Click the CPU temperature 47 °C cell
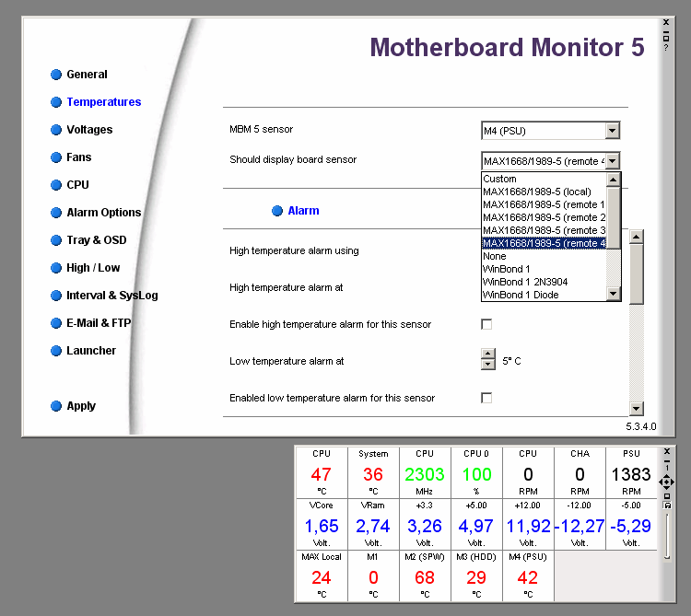691x616 pixels. coord(322,472)
